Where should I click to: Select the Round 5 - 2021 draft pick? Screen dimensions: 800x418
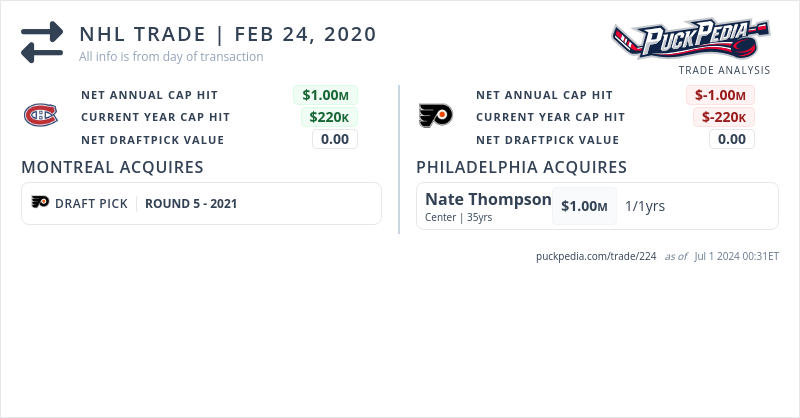pyautogui.click(x=191, y=203)
